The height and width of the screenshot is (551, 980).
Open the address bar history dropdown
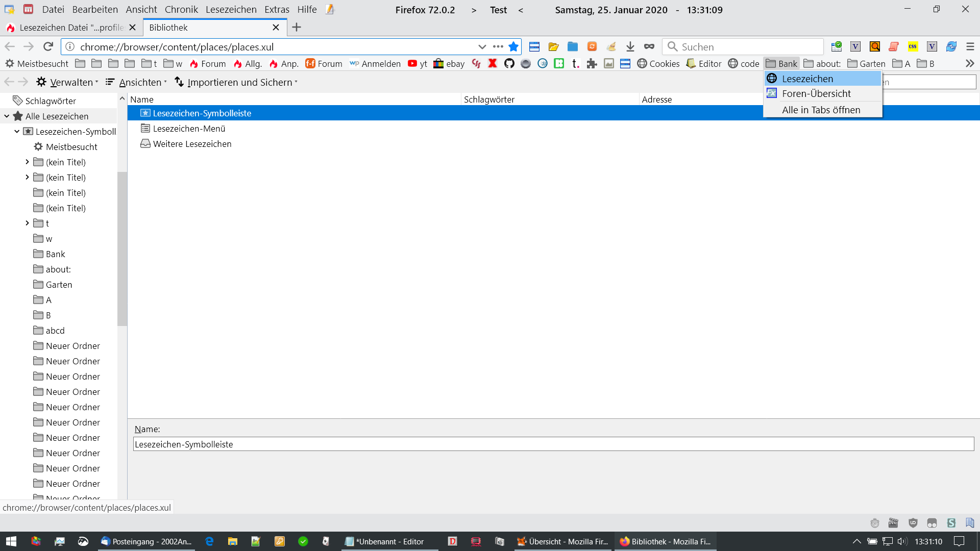(482, 47)
